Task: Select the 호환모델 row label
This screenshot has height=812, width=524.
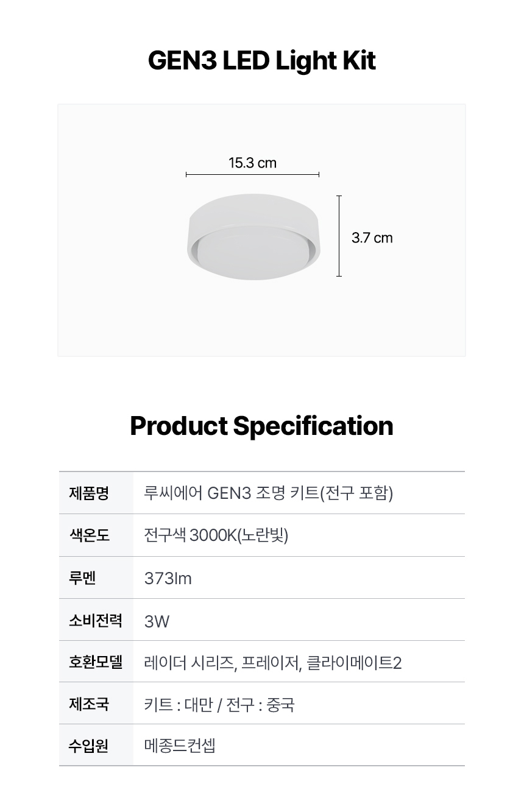Action: click(96, 662)
